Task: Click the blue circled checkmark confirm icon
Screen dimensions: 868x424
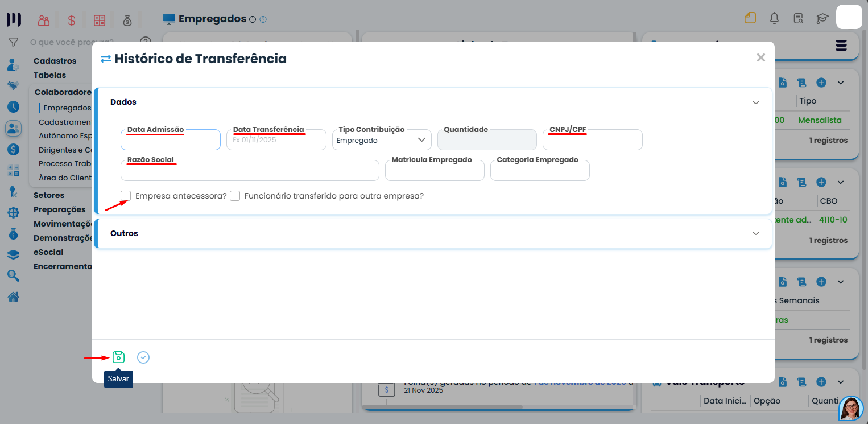Action: point(143,357)
